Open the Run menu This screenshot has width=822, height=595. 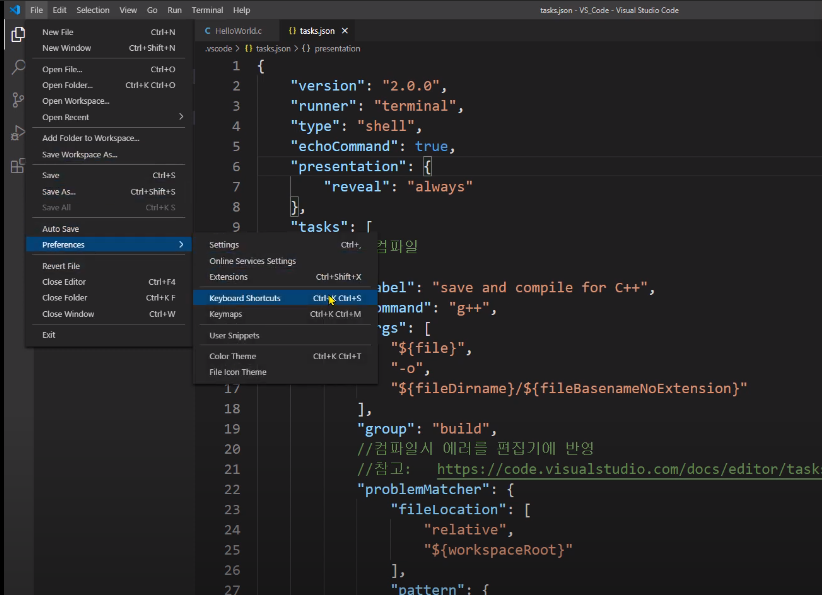(174, 10)
